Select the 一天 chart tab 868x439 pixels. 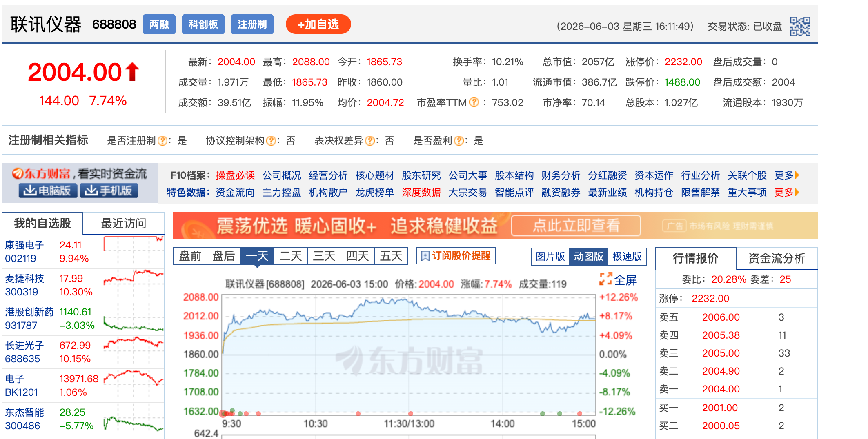[x=257, y=256]
